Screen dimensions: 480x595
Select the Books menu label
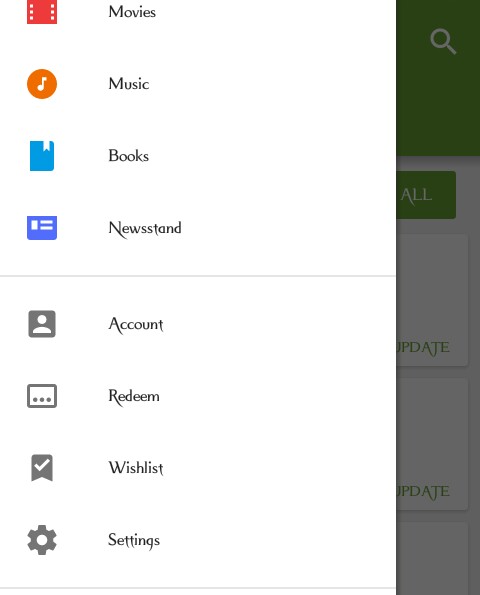pyautogui.click(x=129, y=156)
